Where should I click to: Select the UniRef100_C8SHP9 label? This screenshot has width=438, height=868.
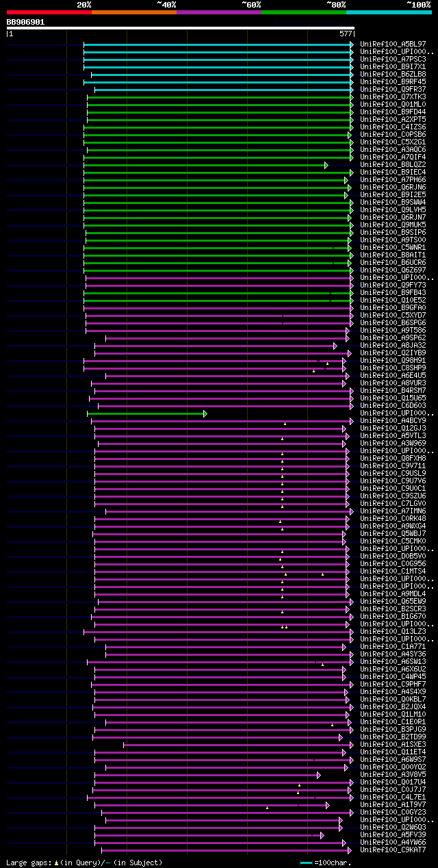click(393, 368)
